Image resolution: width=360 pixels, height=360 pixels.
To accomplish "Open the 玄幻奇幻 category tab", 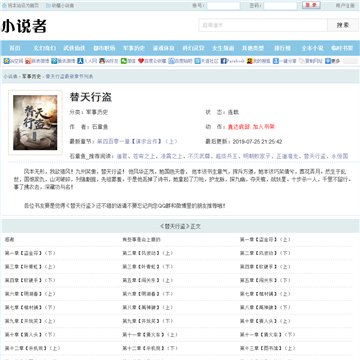I will point(45,48).
